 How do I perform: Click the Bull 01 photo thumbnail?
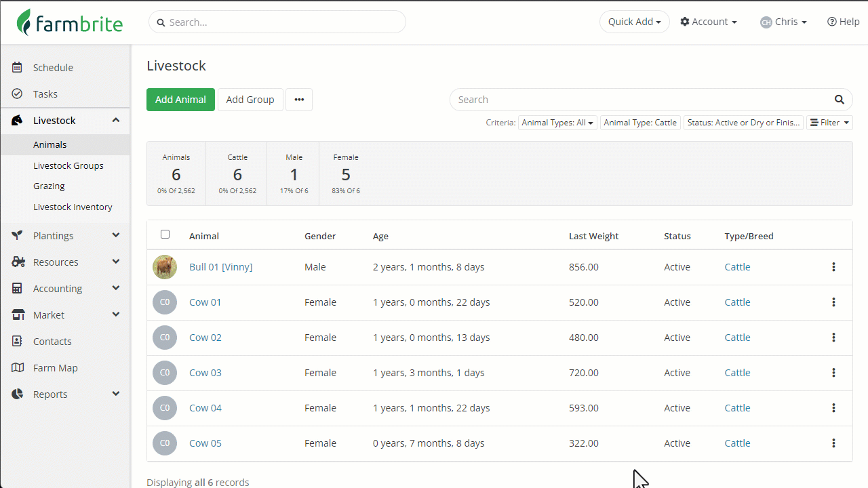165,267
